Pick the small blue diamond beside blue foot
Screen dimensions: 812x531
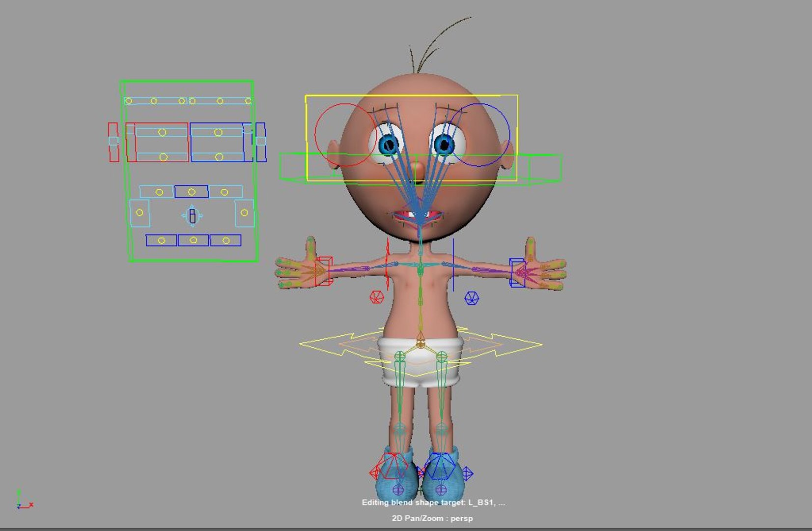point(467,473)
